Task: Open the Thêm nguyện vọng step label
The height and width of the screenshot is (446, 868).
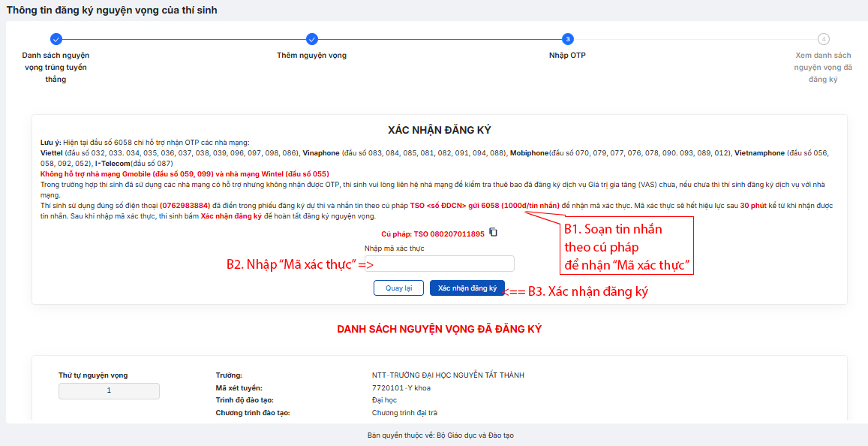Action: coord(311,56)
